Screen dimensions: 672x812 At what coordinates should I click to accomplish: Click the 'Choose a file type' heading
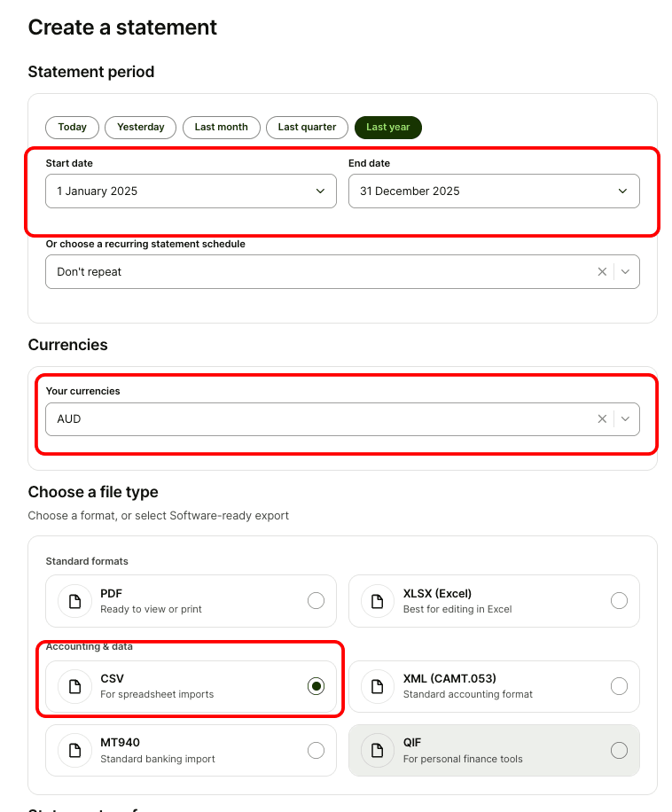pyautogui.click(x=93, y=492)
